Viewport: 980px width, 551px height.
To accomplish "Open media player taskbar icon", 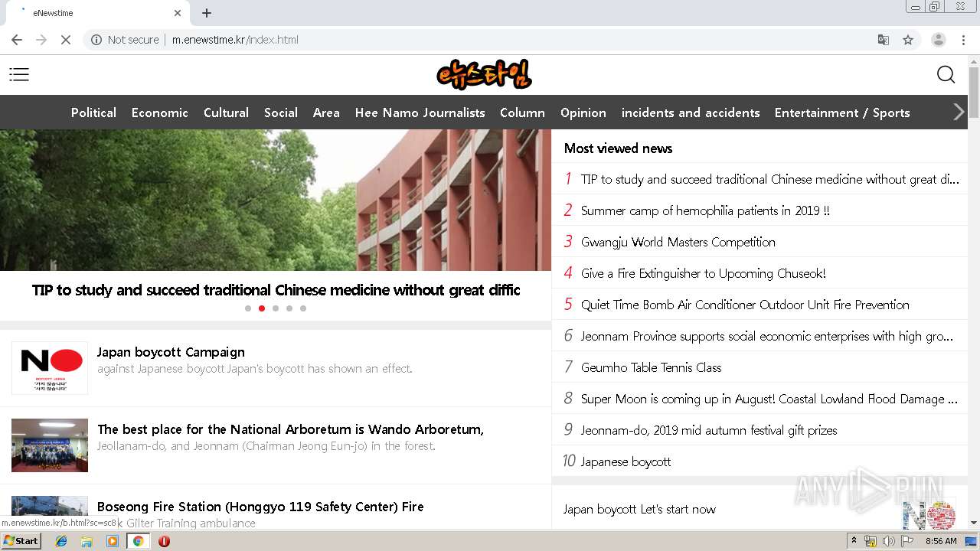I will point(113,541).
